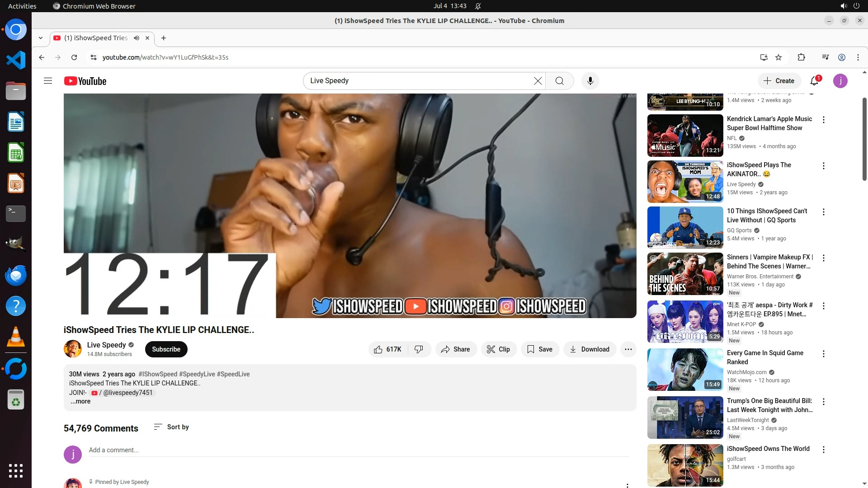Click the search magnifier button
The width and height of the screenshot is (868, 488).
coord(559,81)
